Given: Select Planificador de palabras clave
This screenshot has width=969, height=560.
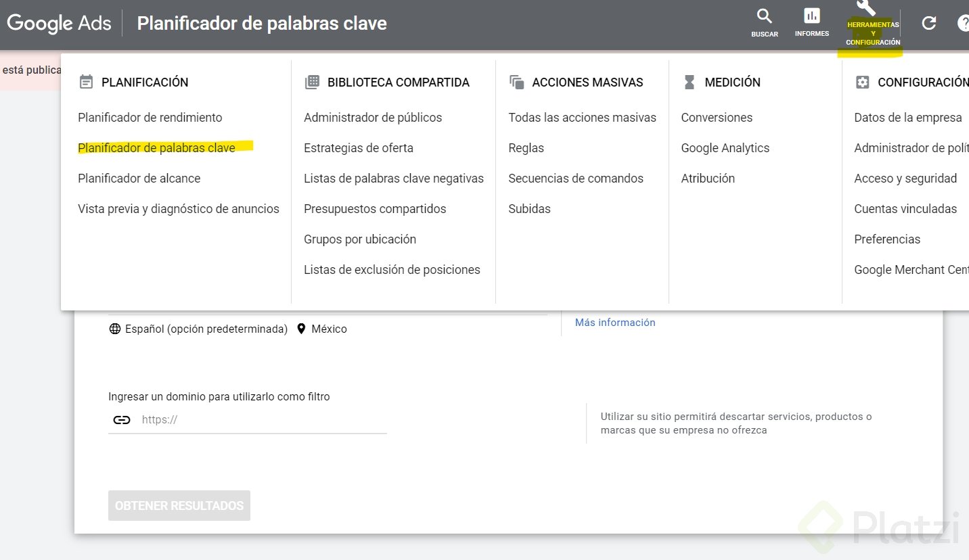Looking at the screenshot, I should (157, 148).
